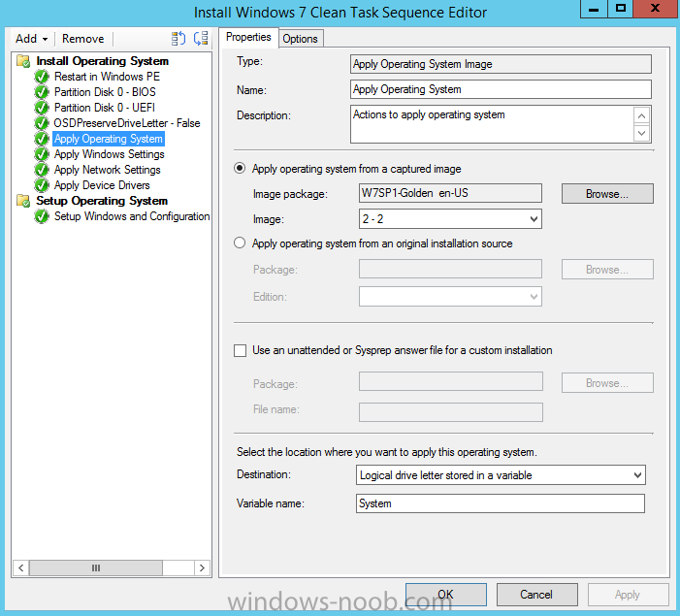Click the second toolbar icon right of the Remove button
The image size is (680, 616).
201,39
